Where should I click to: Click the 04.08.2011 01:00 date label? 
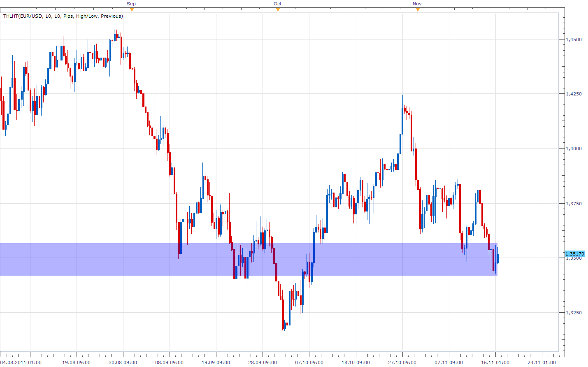click(x=21, y=362)
